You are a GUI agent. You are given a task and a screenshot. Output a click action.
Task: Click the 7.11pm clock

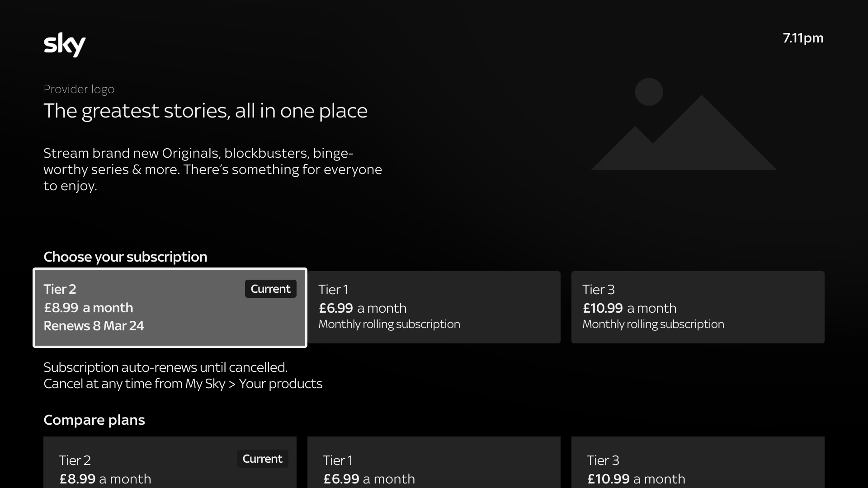803,38
